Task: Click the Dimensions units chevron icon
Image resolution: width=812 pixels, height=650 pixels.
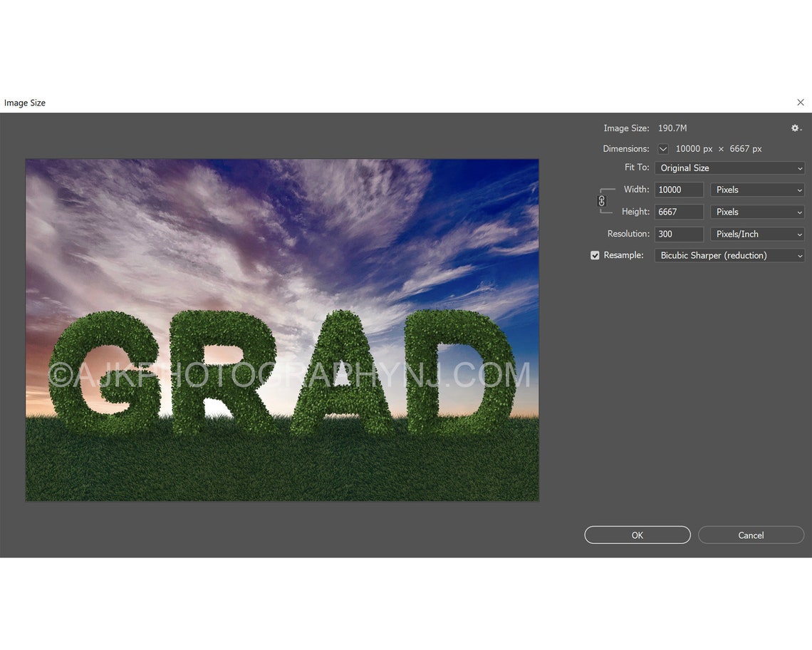Action: (662, 149)
